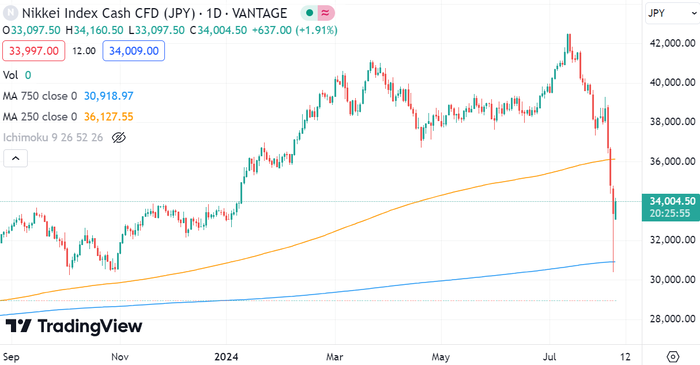Select the Ichimoku 9 26 52 26 legend
The width and height of the screenshot is (700, 365).
click(53, 137)
